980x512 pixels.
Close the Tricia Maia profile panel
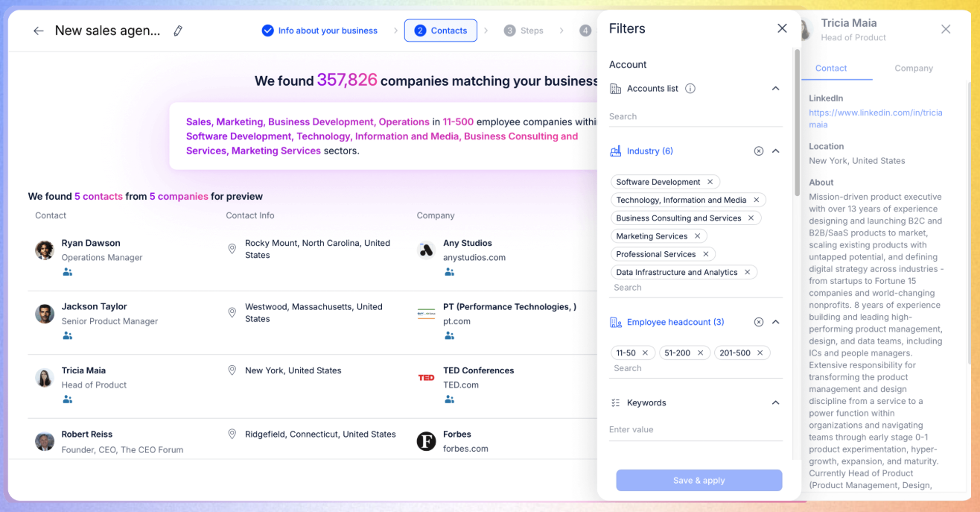point(946,29)
